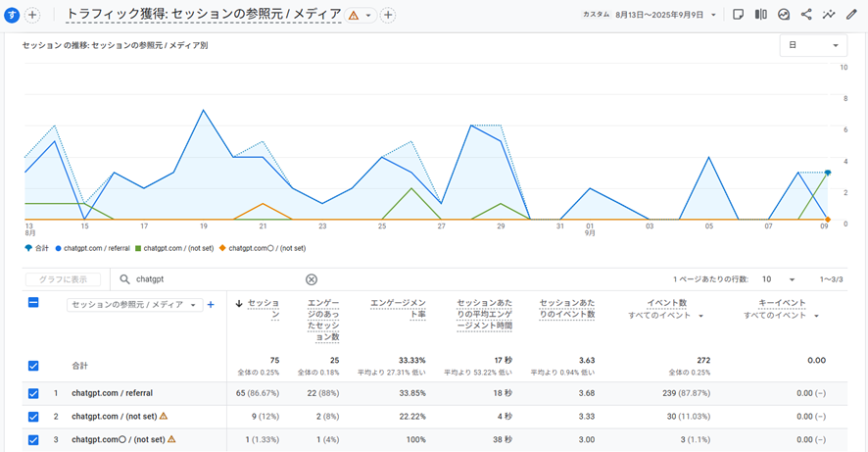Toggle the header select-all checkbox

coord(33,304)
